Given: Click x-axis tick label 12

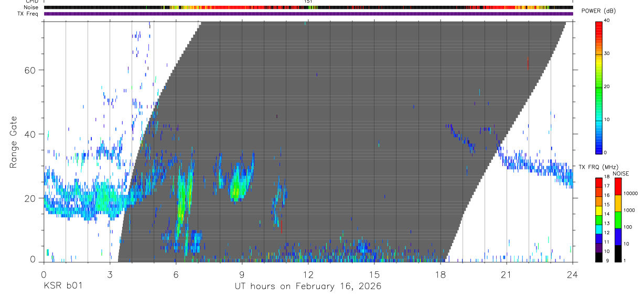Looking at the screenshot, I should click(308, 274).
